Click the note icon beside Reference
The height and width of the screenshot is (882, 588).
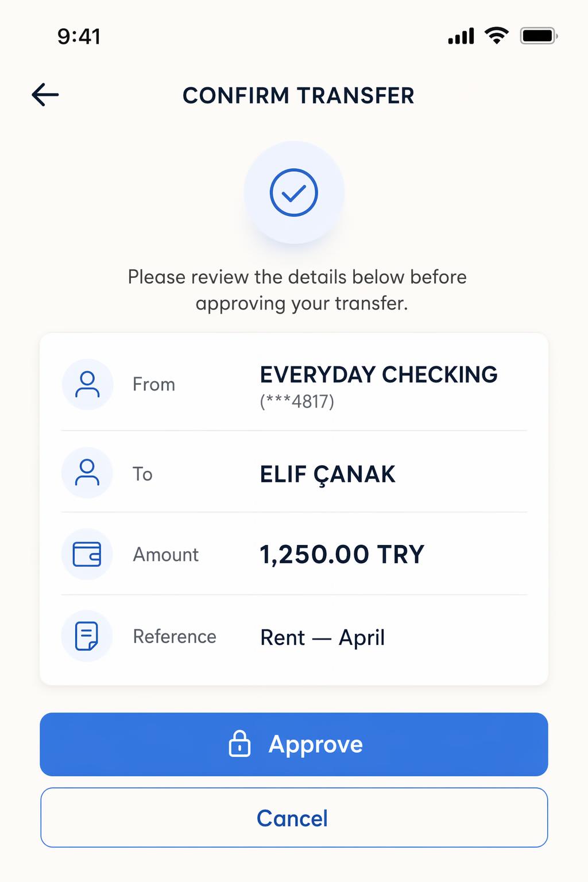click(x=87, y=636)
